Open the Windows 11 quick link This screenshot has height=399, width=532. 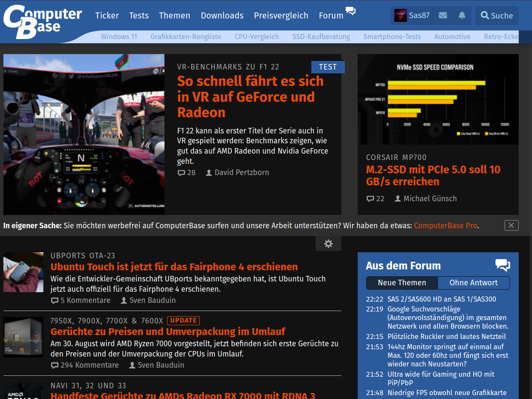119,36
